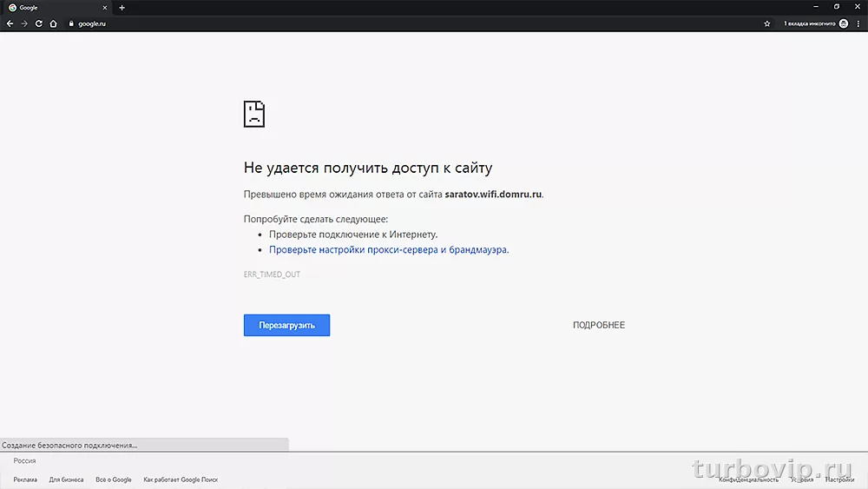
Task: Click the sad page error icon
Action: [254, 114]
